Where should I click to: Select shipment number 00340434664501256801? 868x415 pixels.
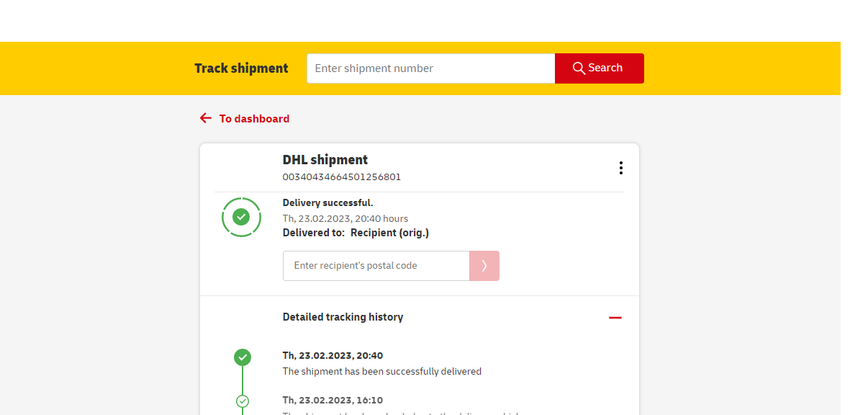(341, 177)
